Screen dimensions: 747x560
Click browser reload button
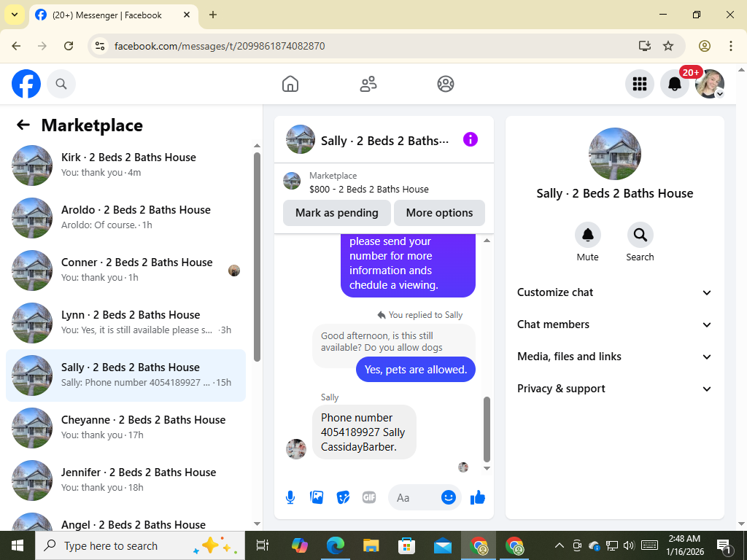pos(69,46)
